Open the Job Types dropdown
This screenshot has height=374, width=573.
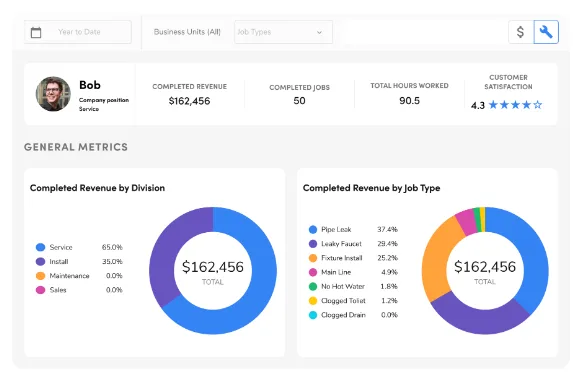[x=283, y=32]
